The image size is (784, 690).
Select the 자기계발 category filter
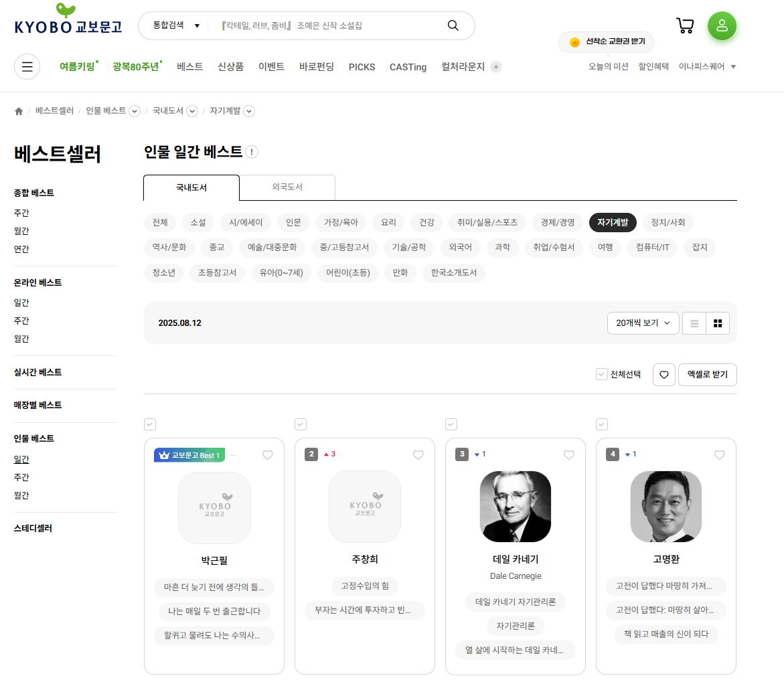click(x=611, y=222)
